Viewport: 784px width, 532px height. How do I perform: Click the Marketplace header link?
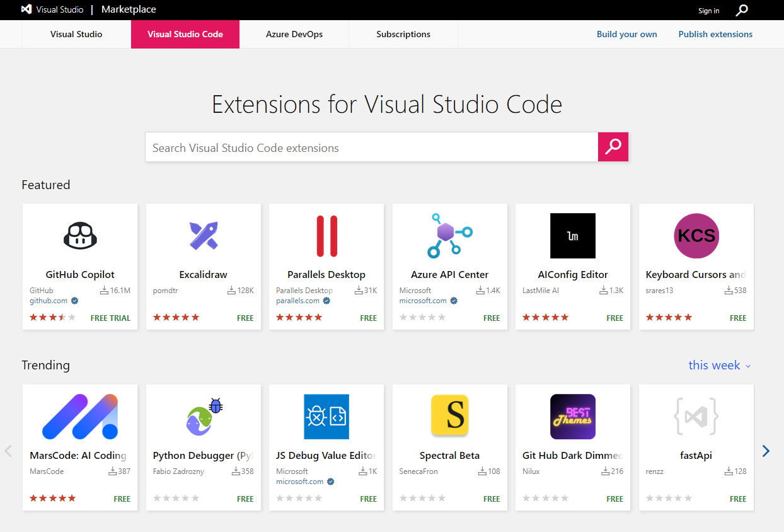129,9
